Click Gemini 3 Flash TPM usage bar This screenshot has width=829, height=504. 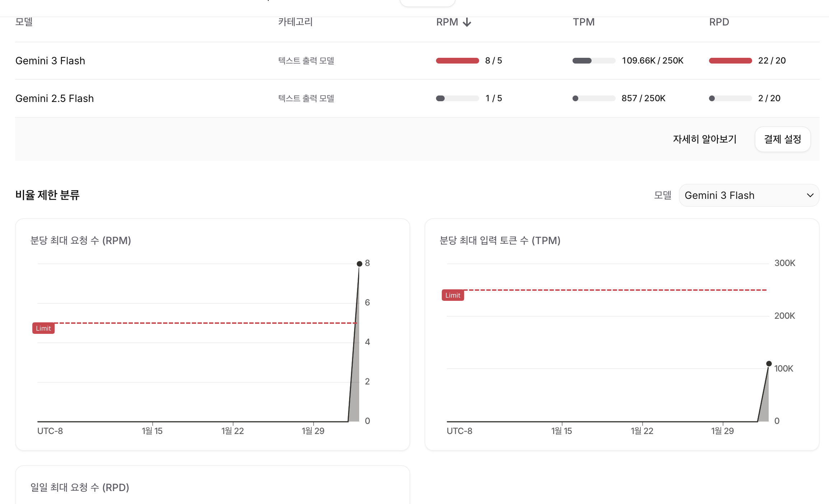pyautogui.click(x=593, y=61)
